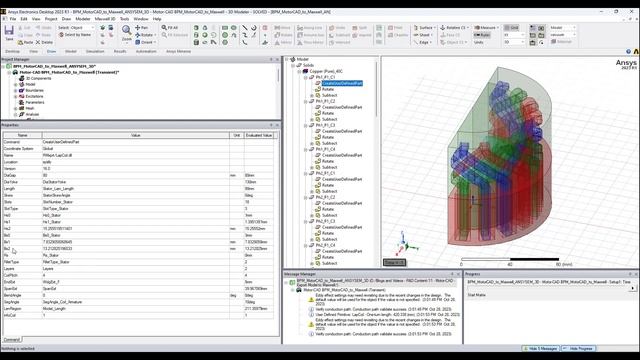
Task: Switch to the Automation ribbon tab
Action: point(146,51)
